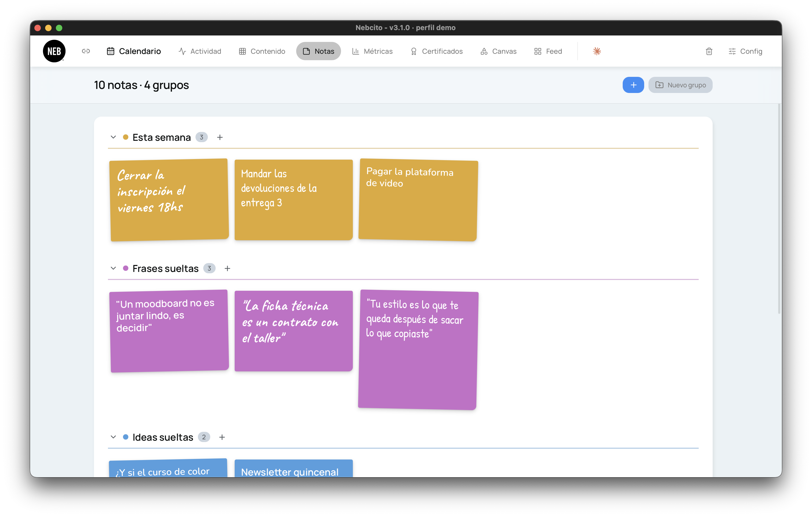Click Frases sueltas purple color dot
Image resolution: width=812 pixels, height=517 pixels.
click(x=125, y=268)
